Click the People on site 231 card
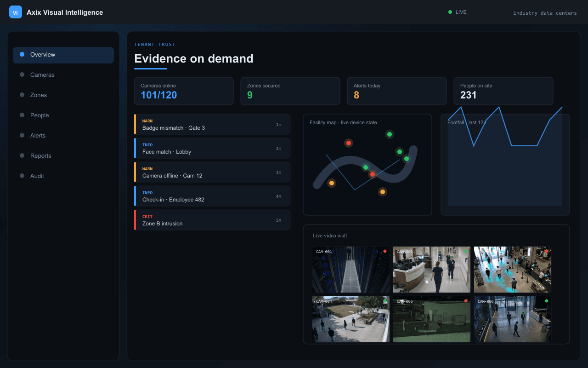The width and height of the screenshot is (588, 368). point(503,91)
